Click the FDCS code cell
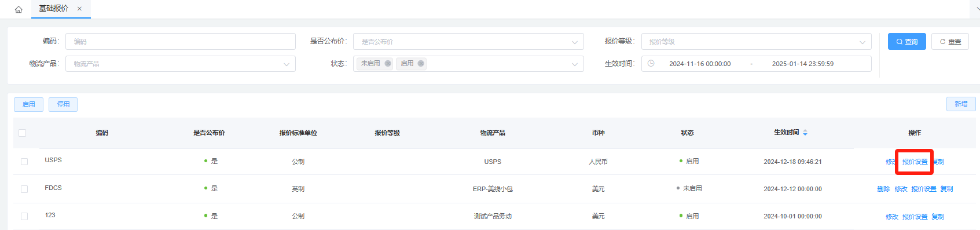This screenshot has width=980, height=230. (x=53, y=188)
